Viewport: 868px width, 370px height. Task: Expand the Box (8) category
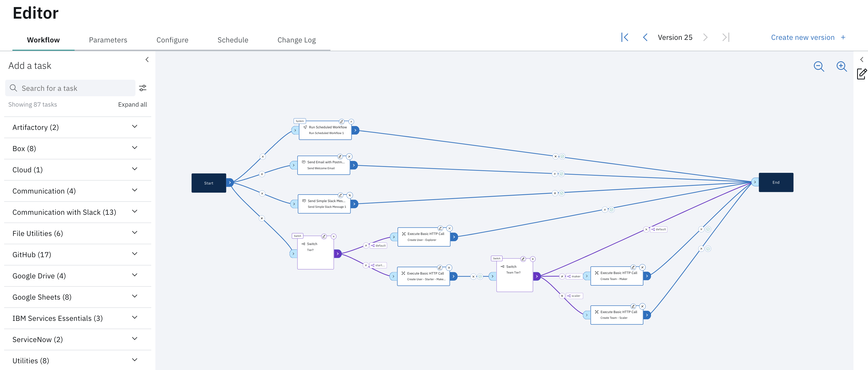click(77, 149)
